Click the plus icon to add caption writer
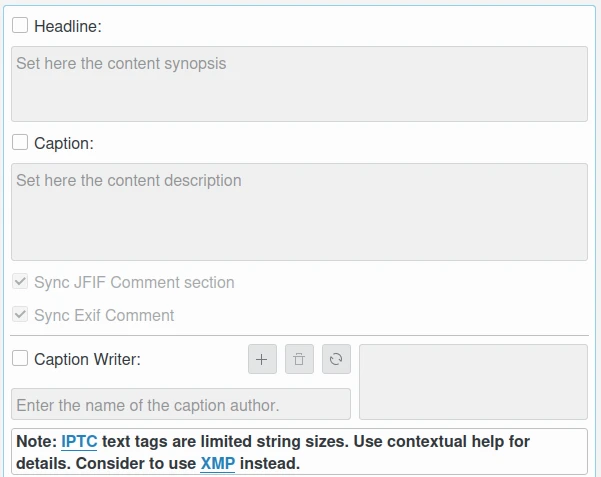This screenshot has width=601, height=477. [262, 359]
